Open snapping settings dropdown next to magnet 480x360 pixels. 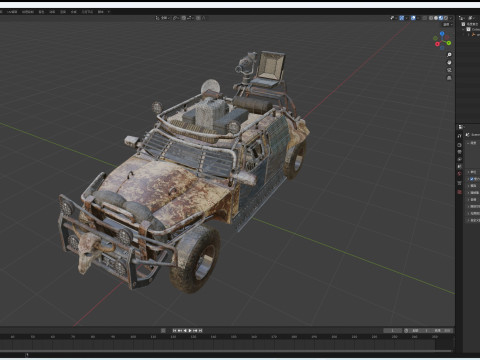pos(191,18)
